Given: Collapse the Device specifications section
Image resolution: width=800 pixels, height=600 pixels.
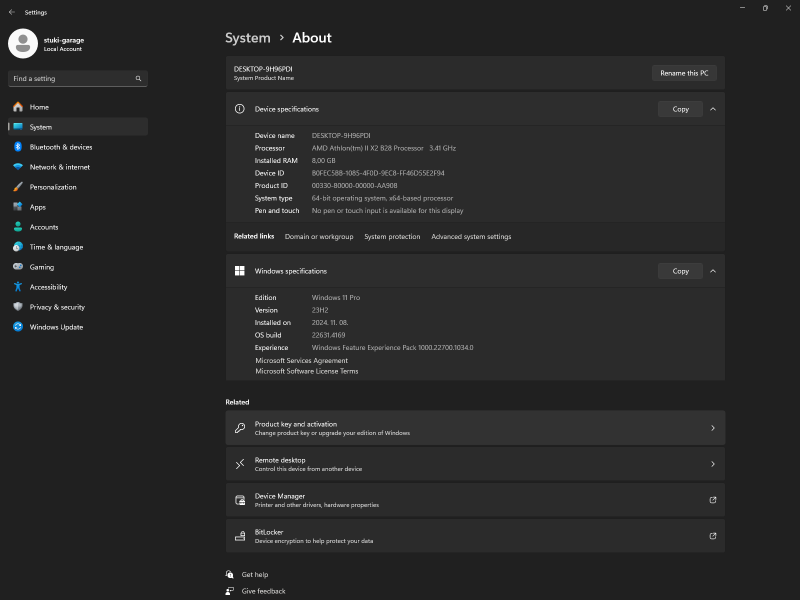Looking at the screenshot, I should 713,109.
